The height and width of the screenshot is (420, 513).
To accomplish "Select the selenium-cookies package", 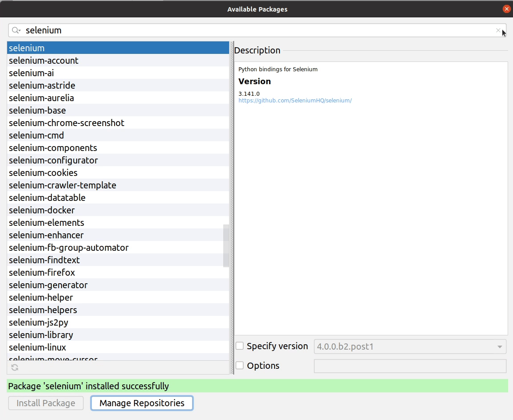I will click(x=43, y=172).
